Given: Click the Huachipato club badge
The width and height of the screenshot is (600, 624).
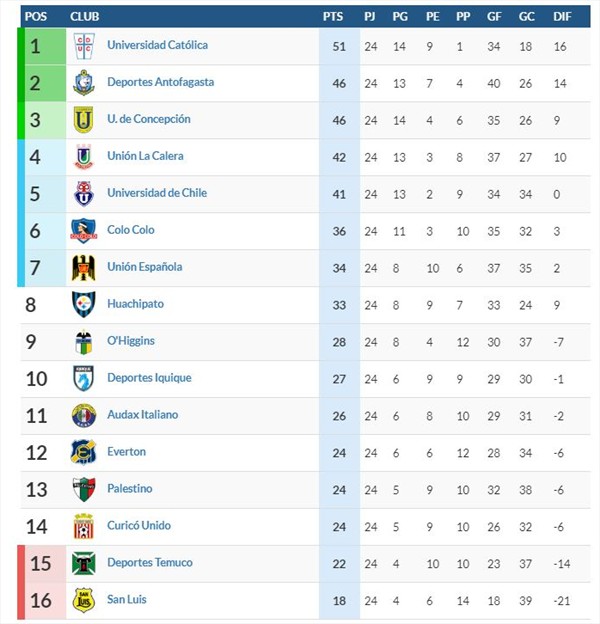Looking at the screenshot, I should pos(84,305).
